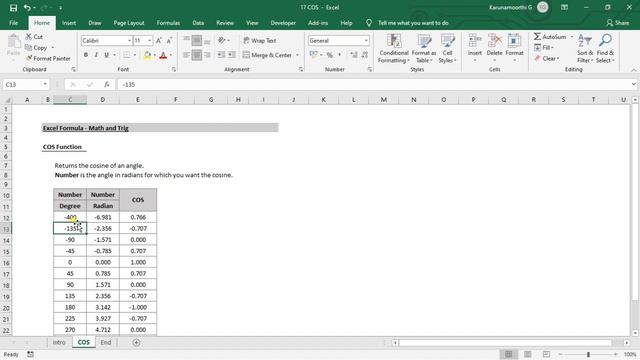Decrease font size with the smaller A

click(x=169, y=40)
